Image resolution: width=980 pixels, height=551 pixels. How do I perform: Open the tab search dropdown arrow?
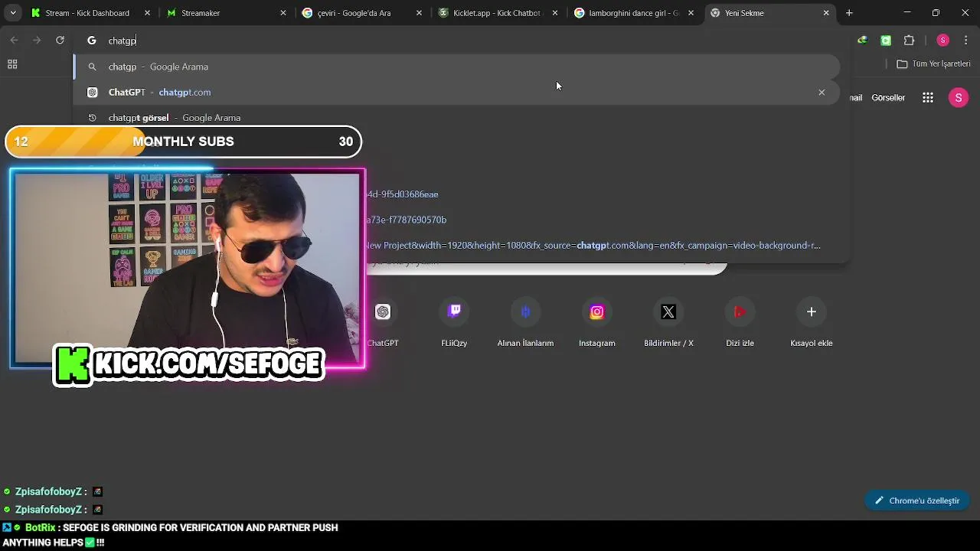coord(13,13)
